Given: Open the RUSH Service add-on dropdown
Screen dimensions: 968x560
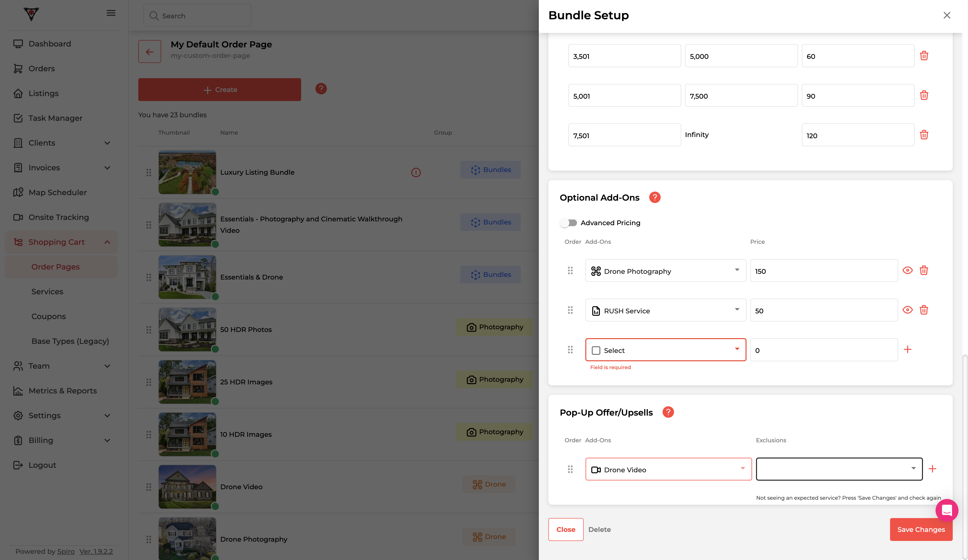Looking at the screenshot, I should [x=665, y=310].
